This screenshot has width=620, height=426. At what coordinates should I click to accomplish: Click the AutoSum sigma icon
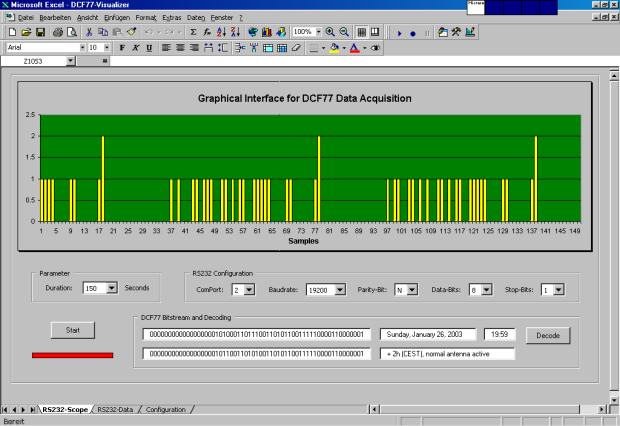[x=192, y=33]
